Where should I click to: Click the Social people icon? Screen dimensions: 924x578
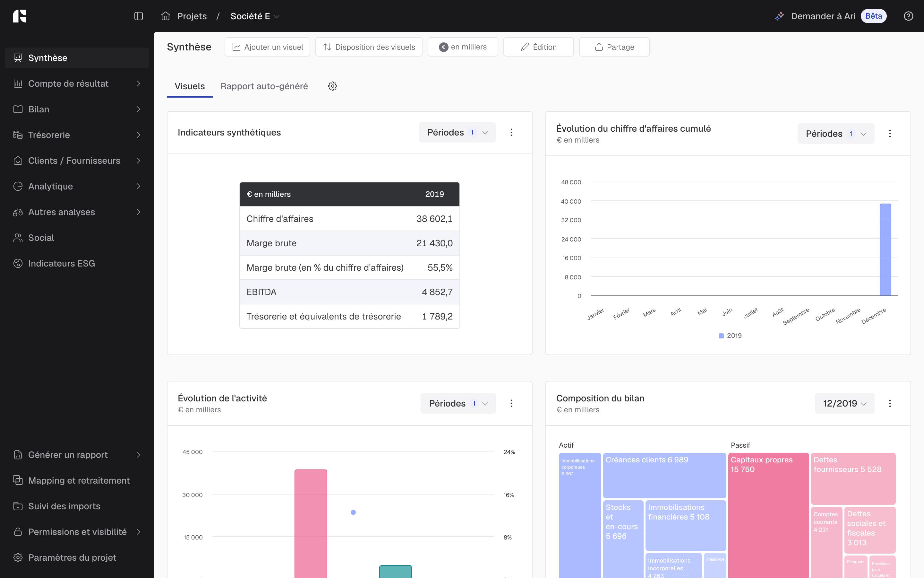tap(18, 238)
